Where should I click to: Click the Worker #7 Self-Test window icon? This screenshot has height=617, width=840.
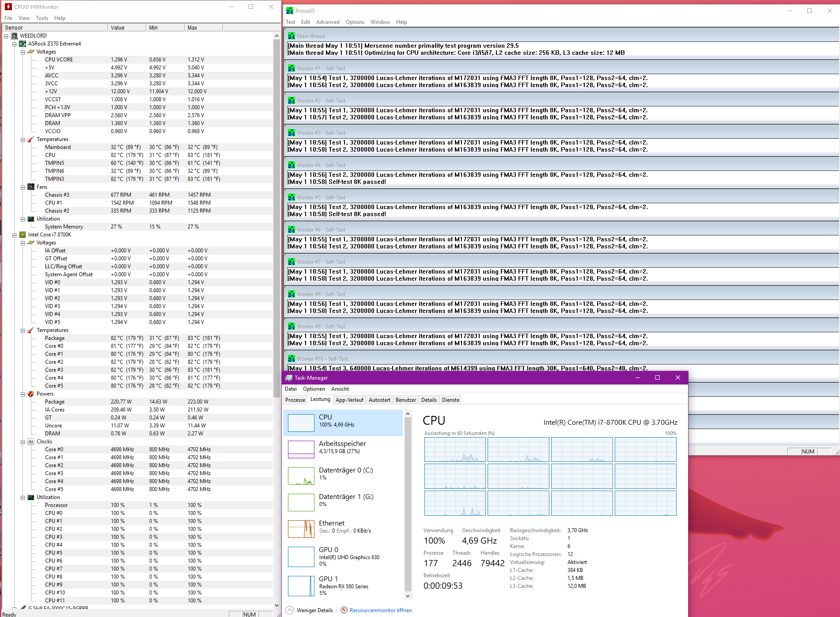[x=291, y=262]
